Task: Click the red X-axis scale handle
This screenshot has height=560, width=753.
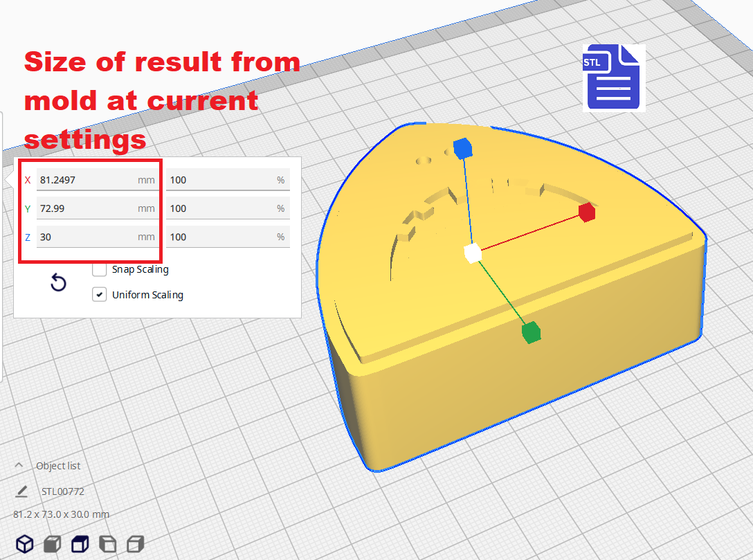Action: tap(587, 213)
